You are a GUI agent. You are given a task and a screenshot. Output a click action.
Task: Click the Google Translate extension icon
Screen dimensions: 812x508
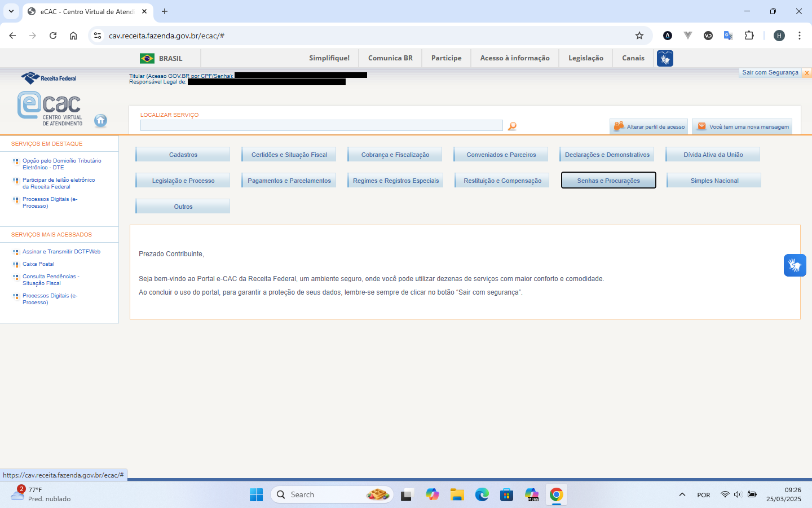[x=729, y=36]
